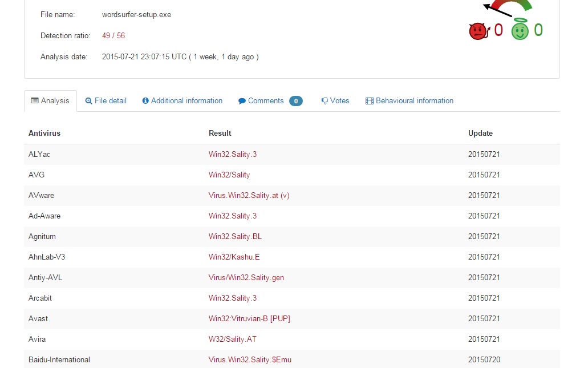588x368 pixels.
Task: Open the Additional information tab
Action: [183, 100]
